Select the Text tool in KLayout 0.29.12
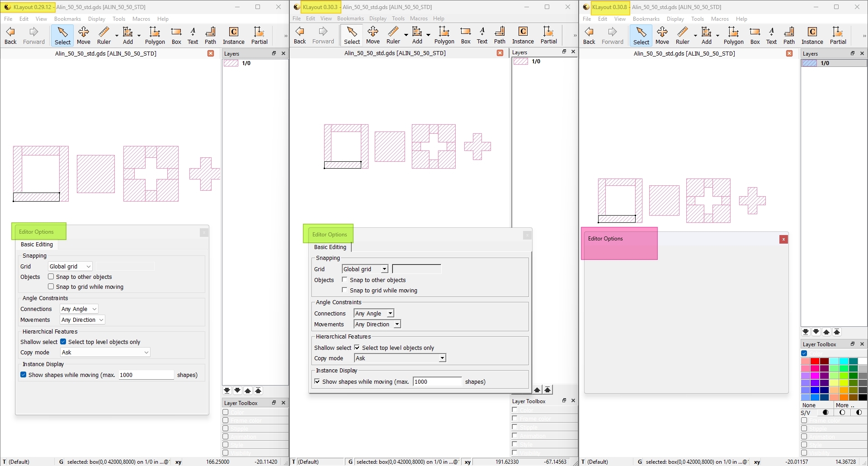Screen dimensions: 868x466 [193, 35]
